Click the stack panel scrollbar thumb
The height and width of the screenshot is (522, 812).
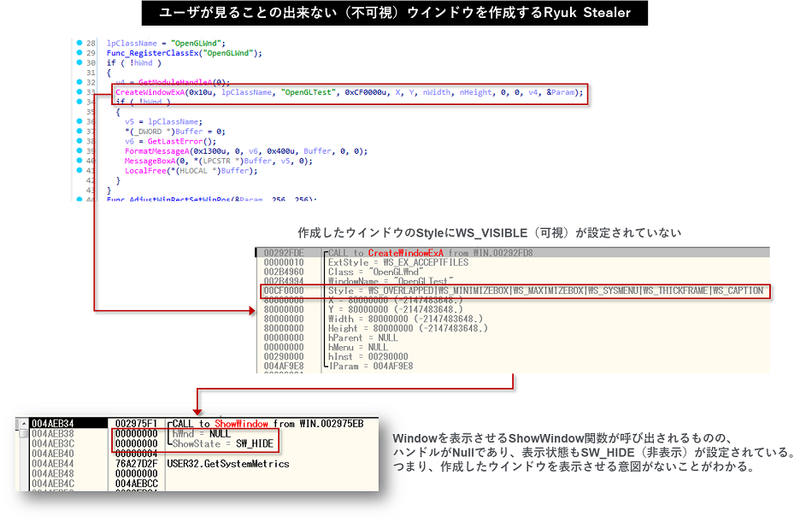23,433
